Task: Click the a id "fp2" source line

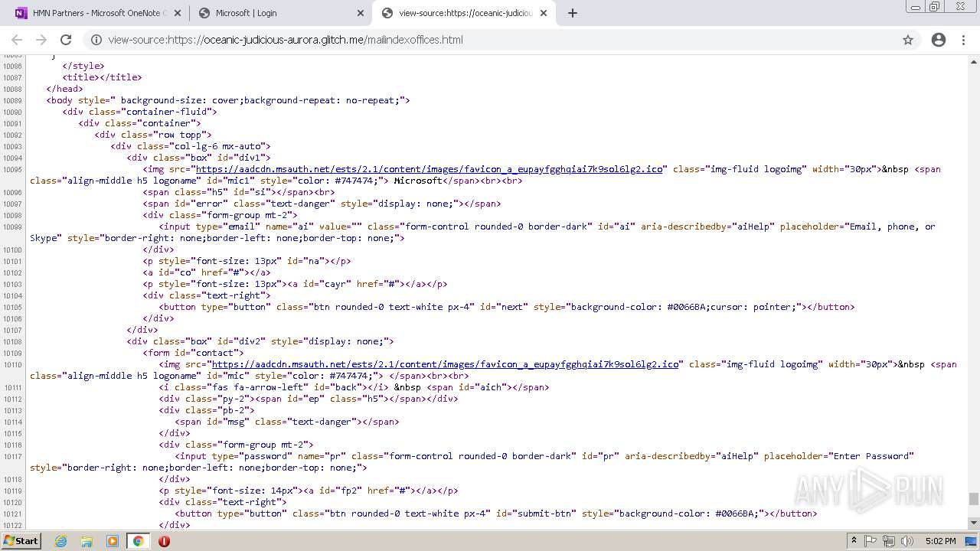Action: pyautogui.click(x=309, y=491)
